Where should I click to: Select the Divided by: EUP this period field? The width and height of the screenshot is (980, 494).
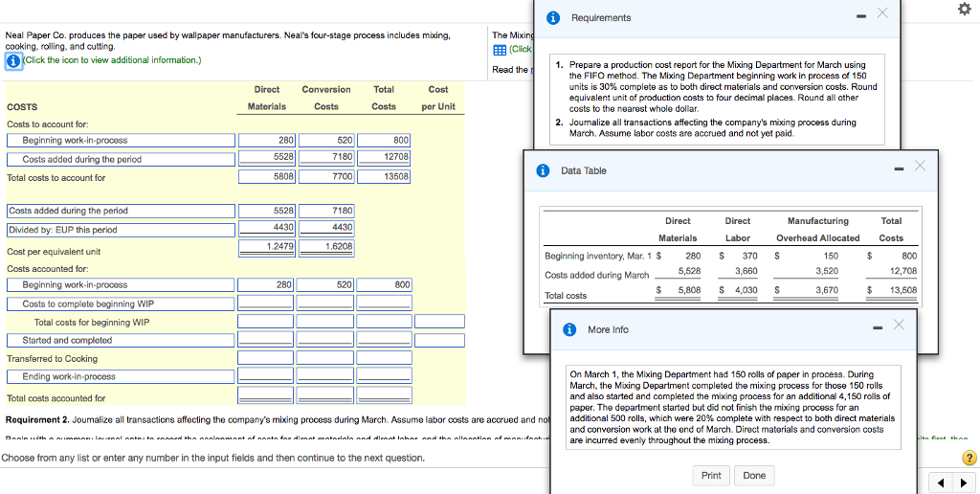click(122, 230)
